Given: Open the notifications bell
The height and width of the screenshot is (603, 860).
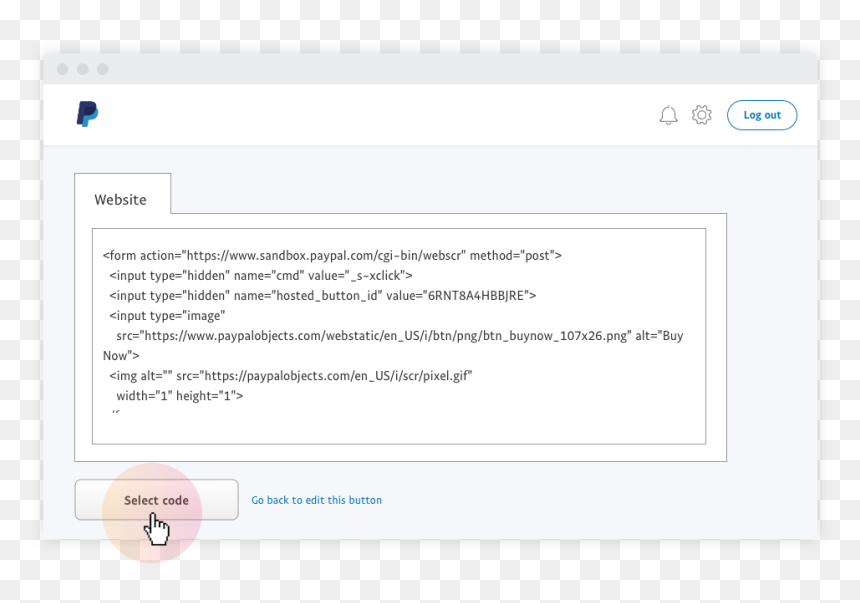Looking at the screenshot, I should pos(668,115).
